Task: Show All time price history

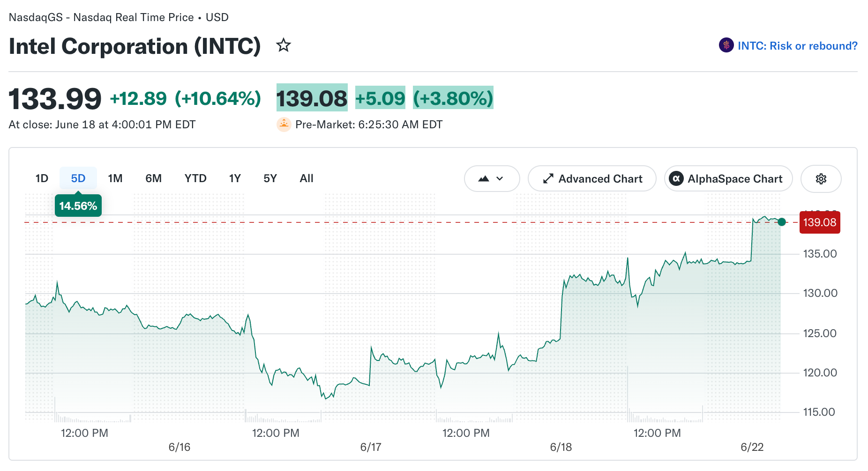Action: click(x=307, y=178)
